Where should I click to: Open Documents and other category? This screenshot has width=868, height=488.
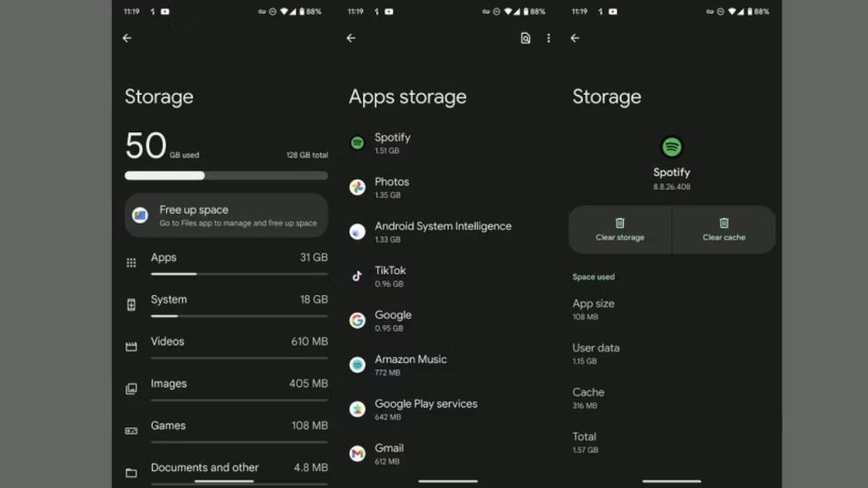[226, 472]
